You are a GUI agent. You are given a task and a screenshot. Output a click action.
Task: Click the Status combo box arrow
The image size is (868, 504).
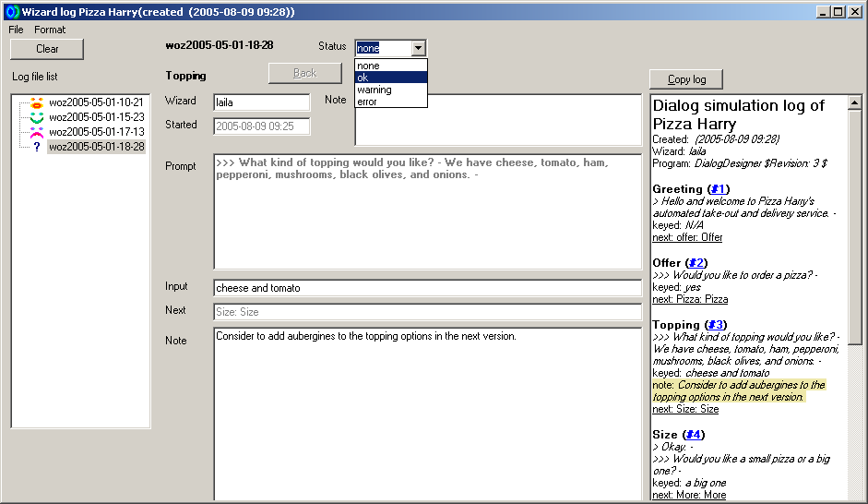(x=419, y=48)
